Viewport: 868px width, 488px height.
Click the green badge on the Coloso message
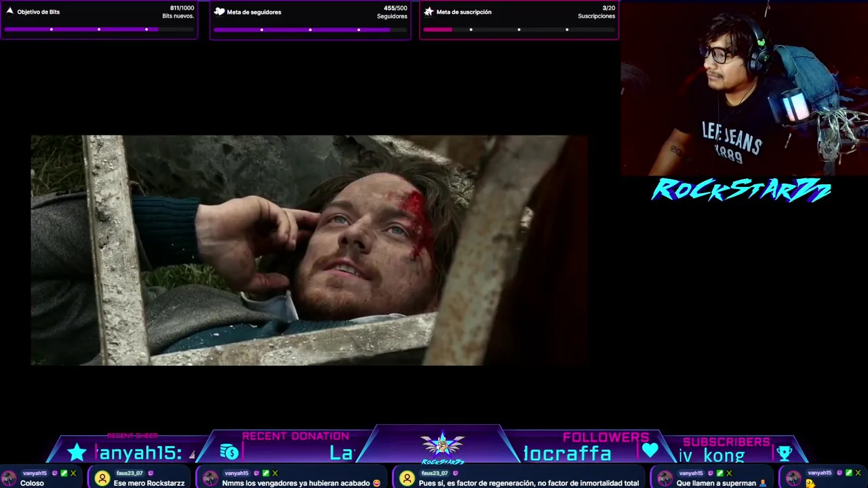pos(64,473)
